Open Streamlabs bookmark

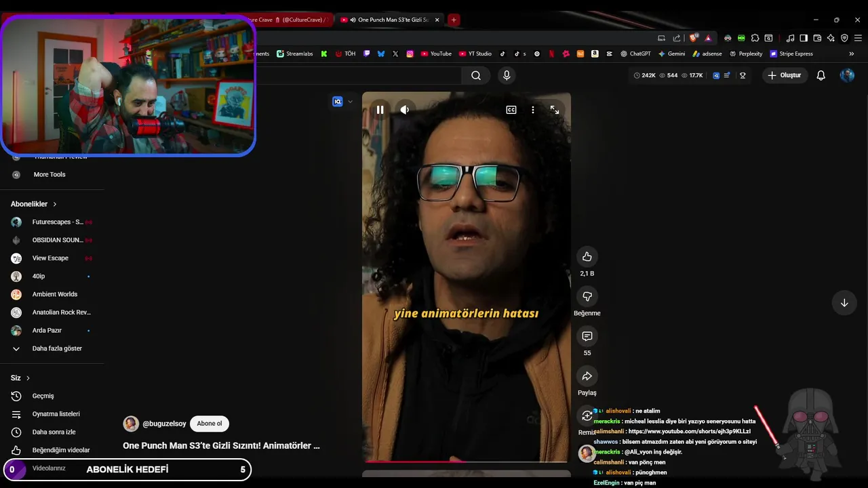tap(294, 54)
